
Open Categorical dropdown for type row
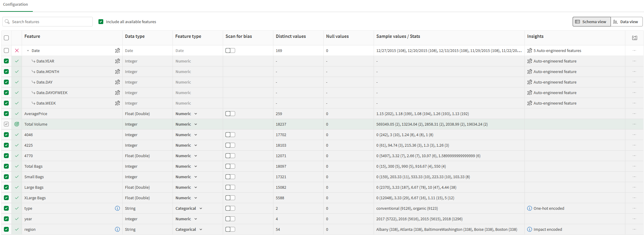pos(189,208)
